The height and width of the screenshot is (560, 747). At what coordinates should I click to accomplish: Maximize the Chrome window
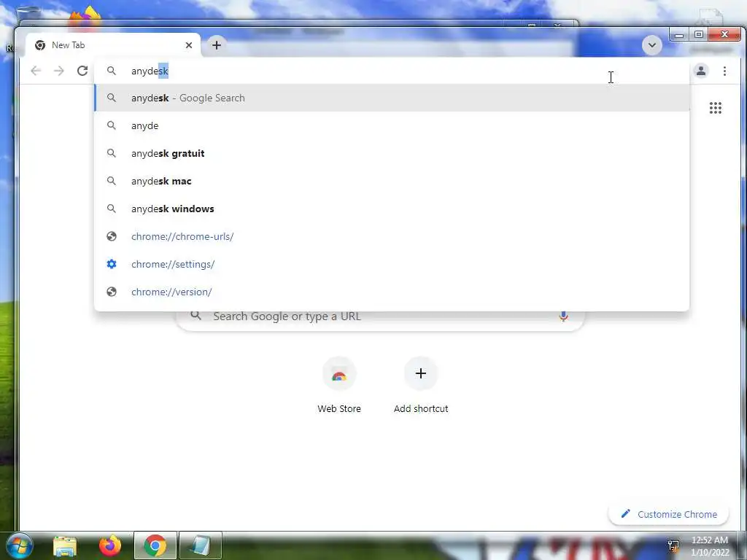pyautogui.click(x=698, y=35)
